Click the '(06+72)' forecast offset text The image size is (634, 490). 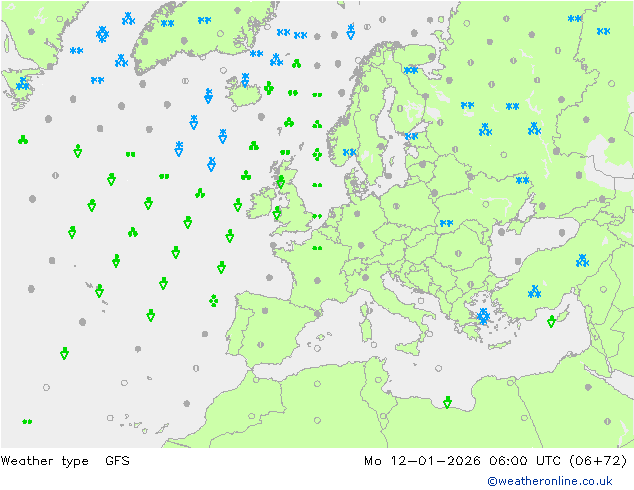(x=598, y=461)
